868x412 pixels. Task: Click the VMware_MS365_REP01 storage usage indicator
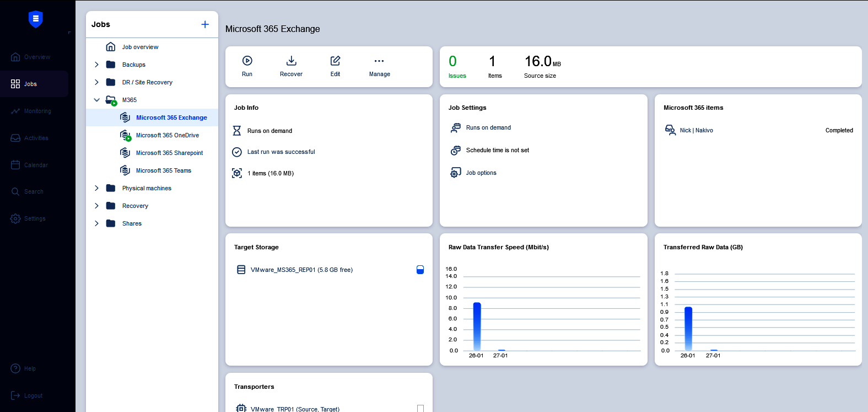420,270
